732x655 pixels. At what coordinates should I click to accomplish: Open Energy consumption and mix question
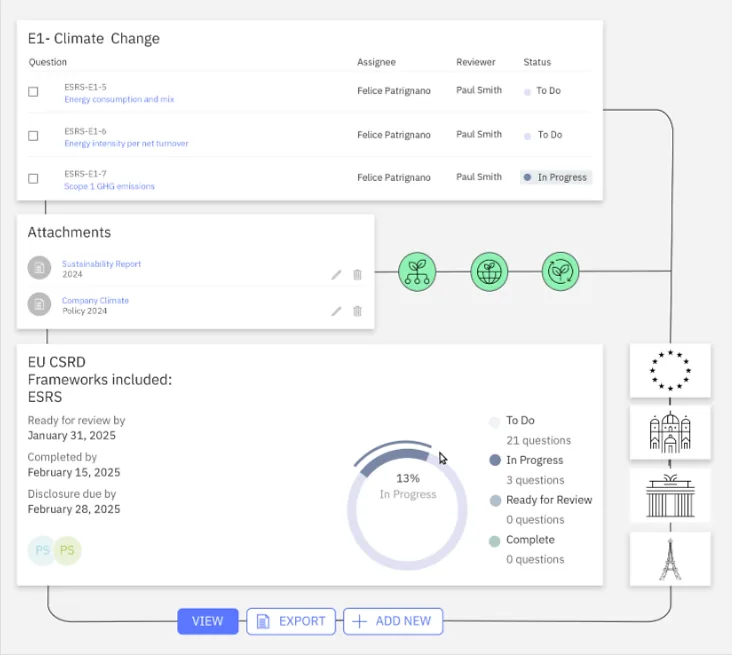pyautogui.click(x=119, y=99)
